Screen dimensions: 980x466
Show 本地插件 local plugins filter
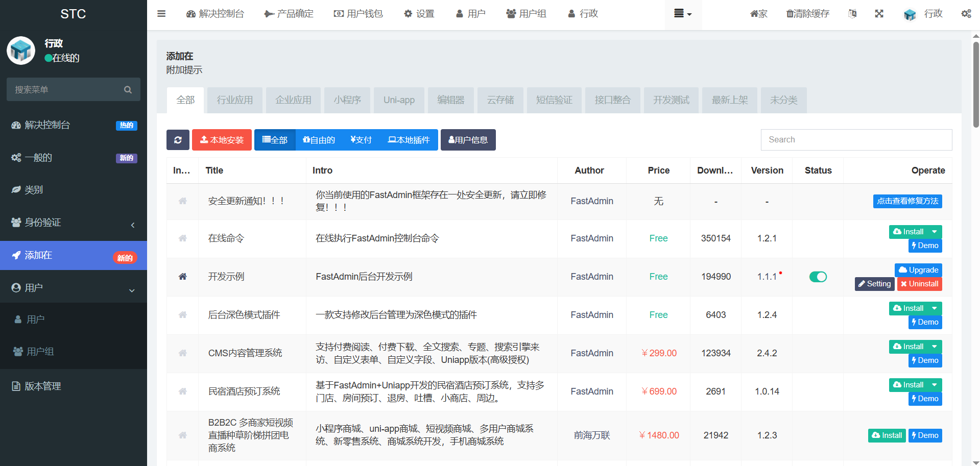[x=409, y=140]
